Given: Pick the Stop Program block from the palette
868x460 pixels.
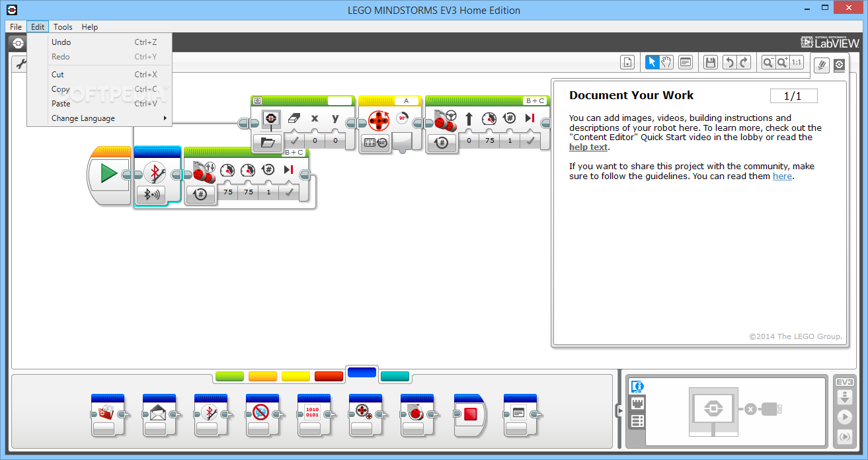Looking at the screenshot, I should (469, 415).
